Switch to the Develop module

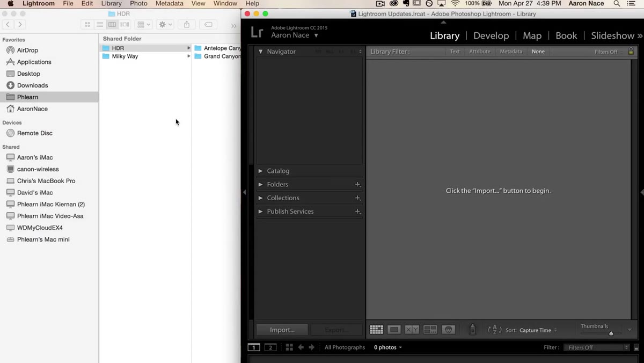[x=491, y=35]
